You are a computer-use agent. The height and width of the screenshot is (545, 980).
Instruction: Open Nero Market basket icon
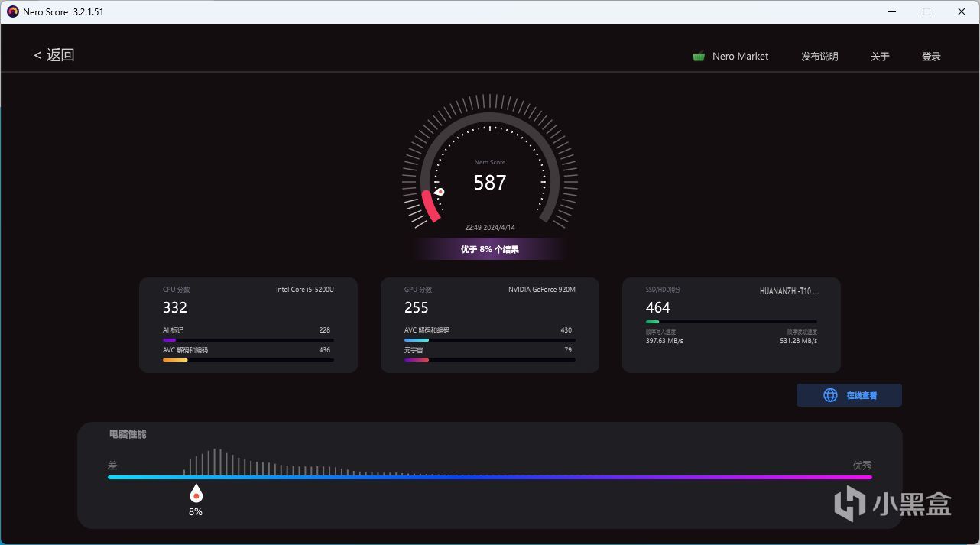pos(699,56)
